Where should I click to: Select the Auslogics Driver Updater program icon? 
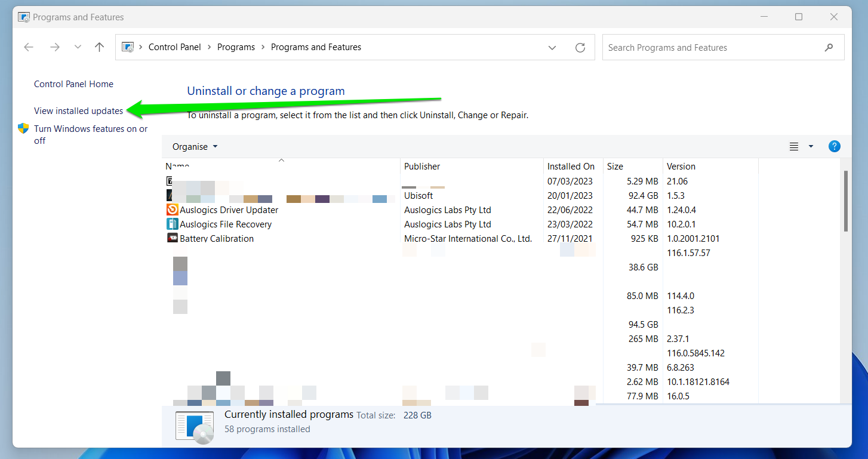tap(172, 210)
